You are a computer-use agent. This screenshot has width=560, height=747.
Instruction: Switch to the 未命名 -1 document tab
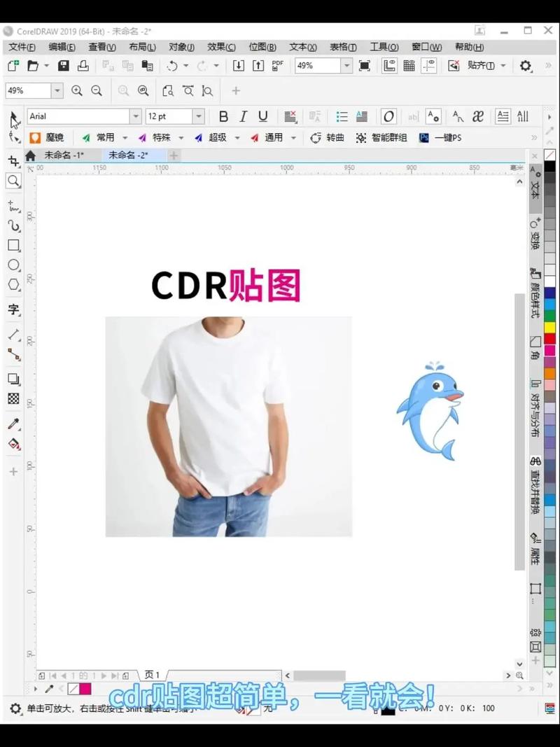(x=66, y=155)
